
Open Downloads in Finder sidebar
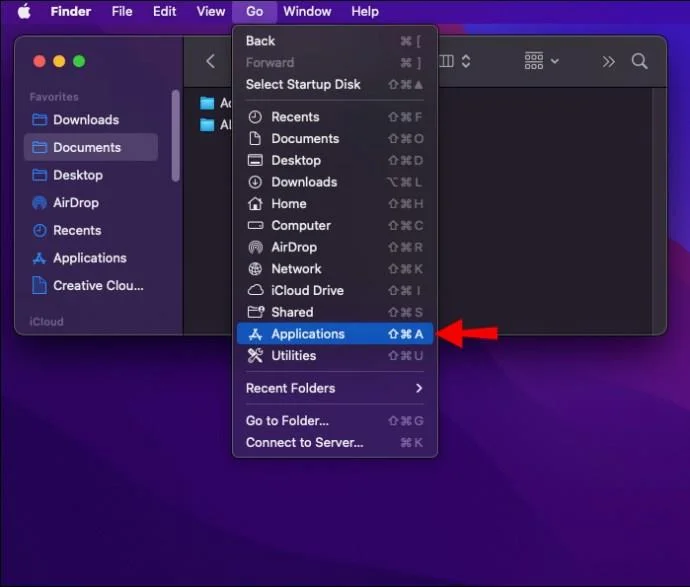[x=91, y=120]
